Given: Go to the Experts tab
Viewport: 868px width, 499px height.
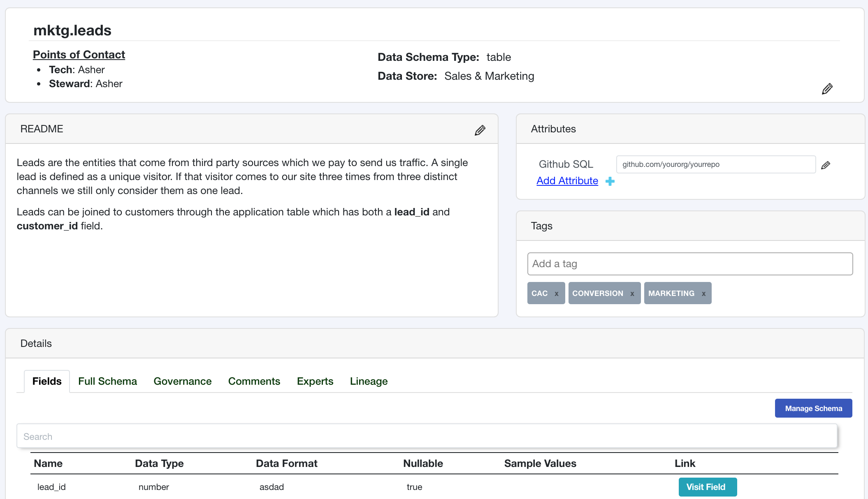Looking at the screenshot, I should click(315, 381).
